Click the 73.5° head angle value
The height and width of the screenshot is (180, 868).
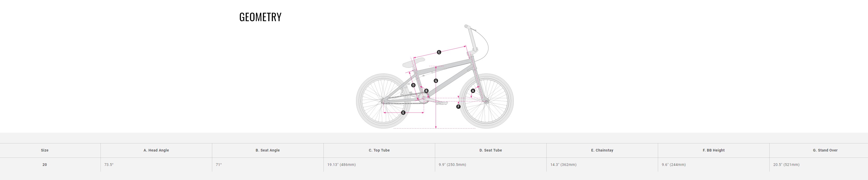pyautogui.click(x=109, y=165)
